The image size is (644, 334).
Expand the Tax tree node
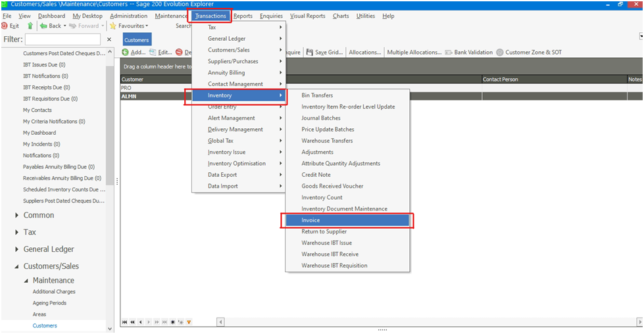click(16, 232)
